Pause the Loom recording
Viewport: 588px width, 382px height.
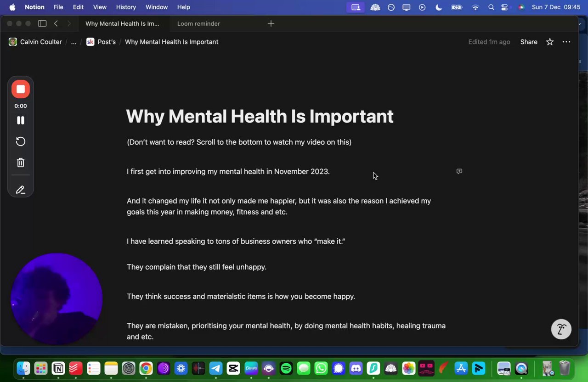[x=21, y=120]
